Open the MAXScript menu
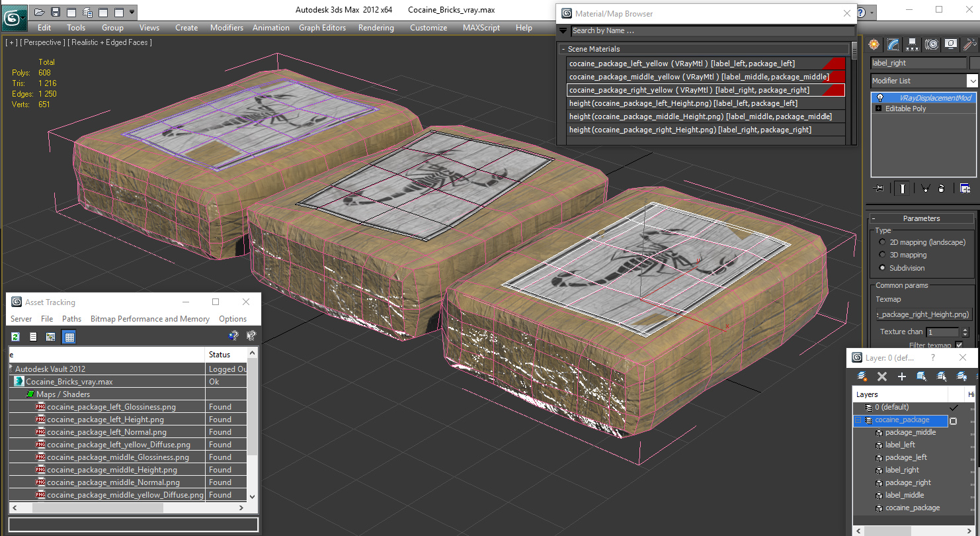This screenshot has width=980, height=536. 481,28
